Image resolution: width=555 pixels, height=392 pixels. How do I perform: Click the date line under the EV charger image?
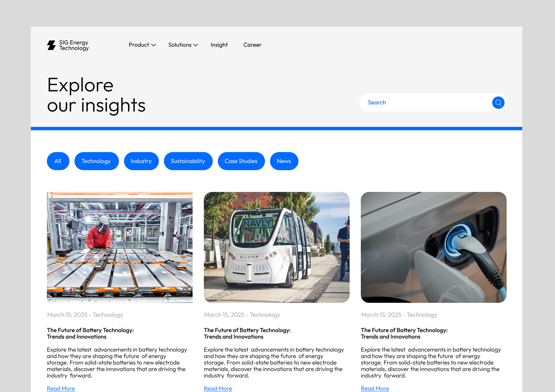click(399, 315)
